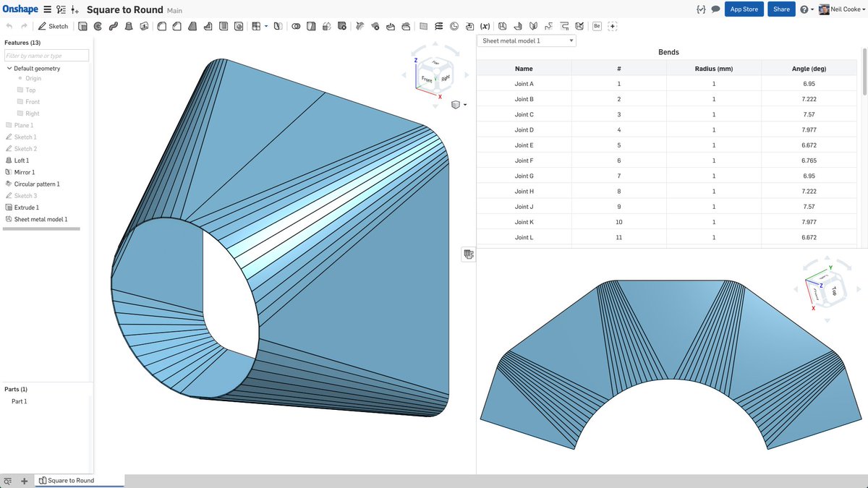This screenshot has height=488, width=868.
Task: Select the Fillet tool
Action: [161, 26]
